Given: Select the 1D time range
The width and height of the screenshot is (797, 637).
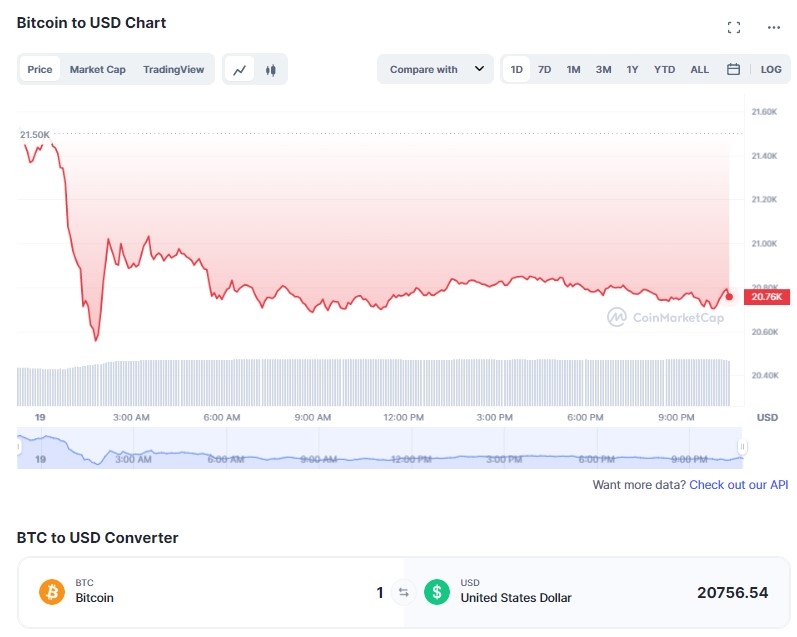Looking at the screenshot, I should (x=516, y=70).
